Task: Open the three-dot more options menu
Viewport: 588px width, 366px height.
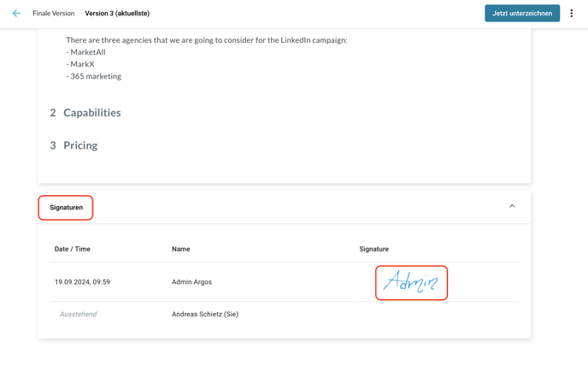Action: pos(572,14)
